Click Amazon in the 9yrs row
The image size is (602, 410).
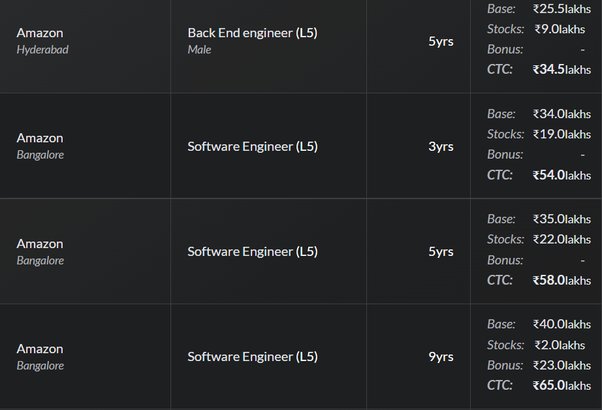40,349
